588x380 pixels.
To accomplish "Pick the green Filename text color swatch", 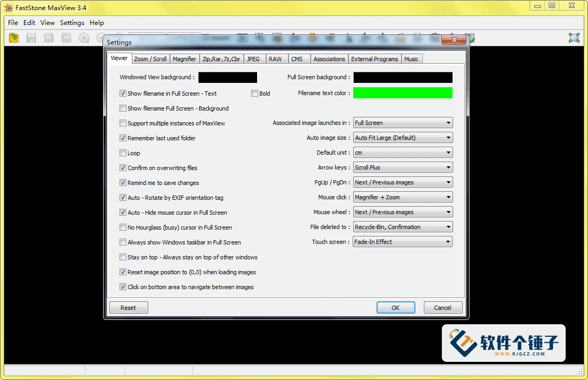I will coord(403,93).
